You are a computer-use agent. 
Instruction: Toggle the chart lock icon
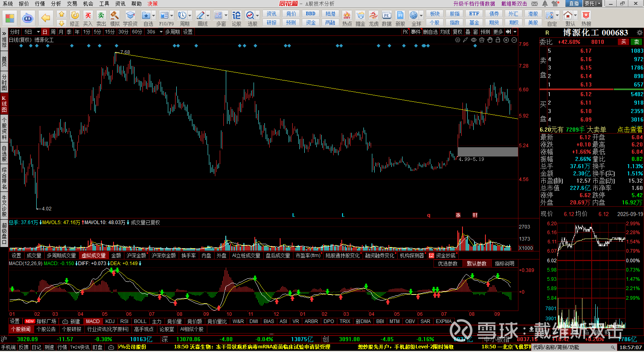(x=498, y=40)
